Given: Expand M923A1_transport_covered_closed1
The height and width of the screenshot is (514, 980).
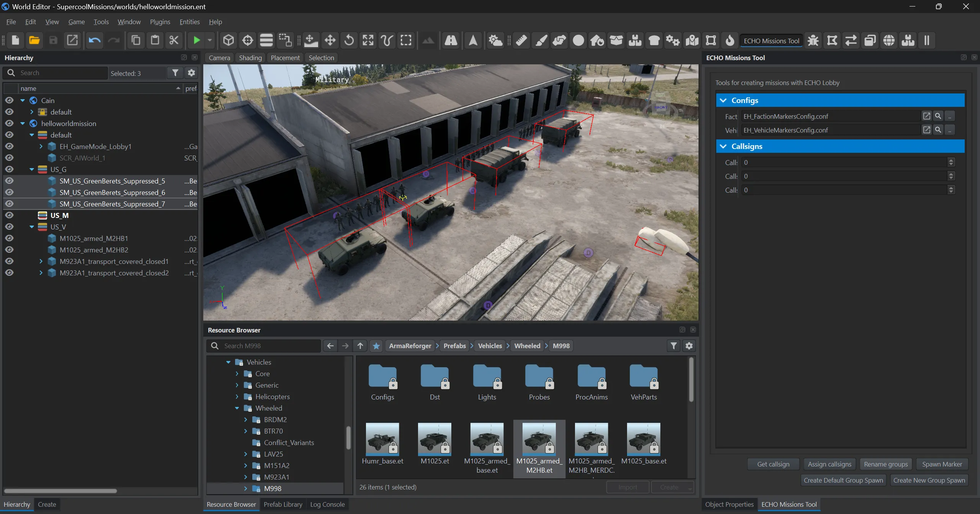Looking at the screenshot, I should point(41,261).
